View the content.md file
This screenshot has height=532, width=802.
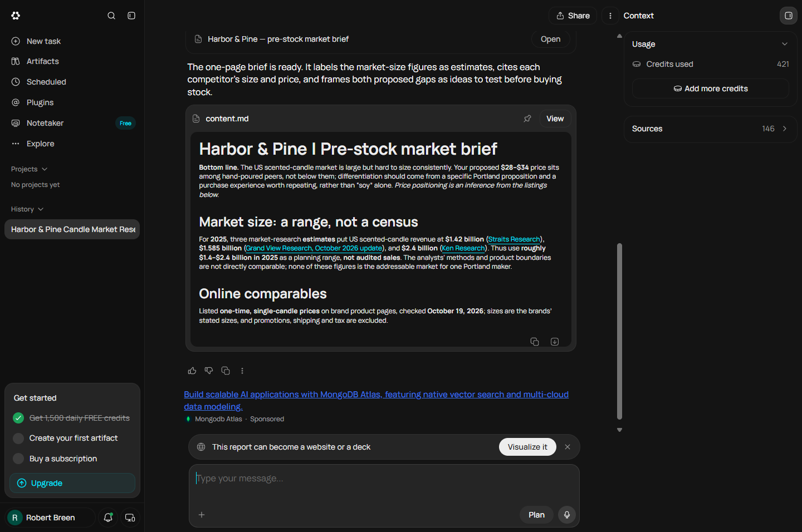555,119
